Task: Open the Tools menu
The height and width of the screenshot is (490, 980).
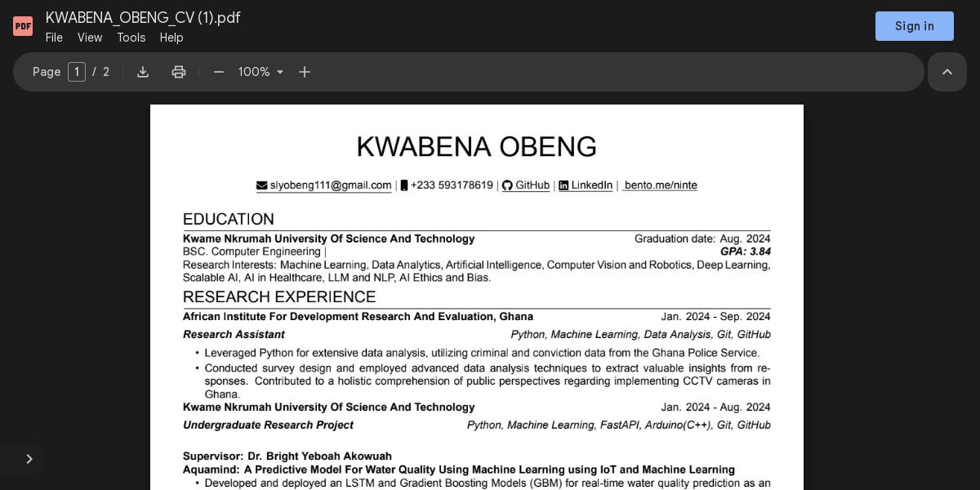Action: pos(131,38)
